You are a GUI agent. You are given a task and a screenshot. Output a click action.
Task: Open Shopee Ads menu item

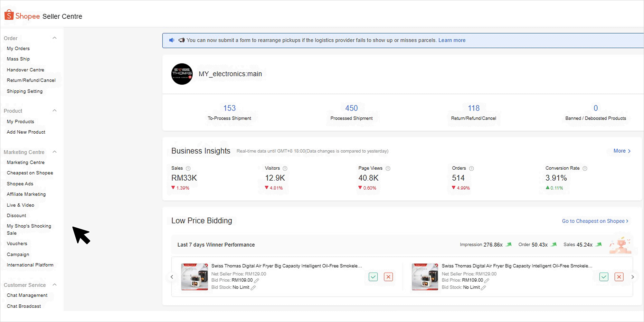click(20, 184)
